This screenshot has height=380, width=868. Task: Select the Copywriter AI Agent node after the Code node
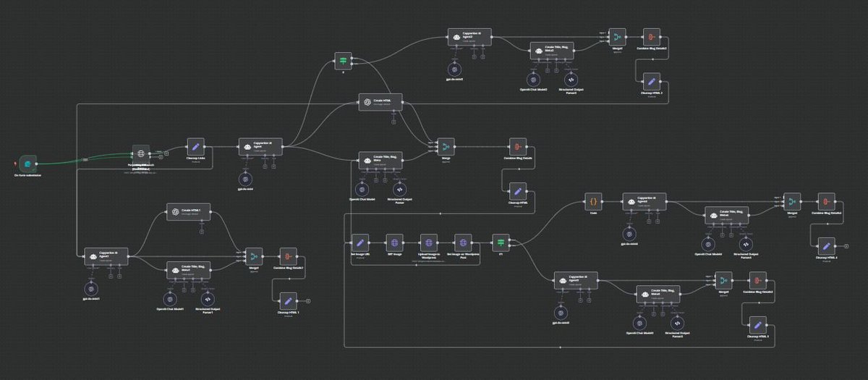click(644, 202)
